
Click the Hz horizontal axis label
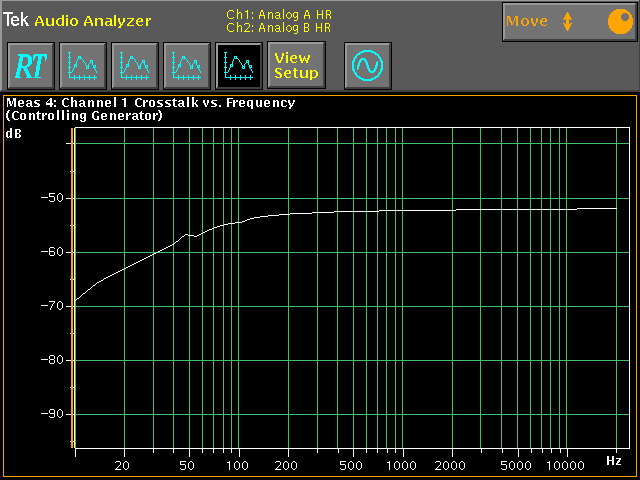click(613, 461)
